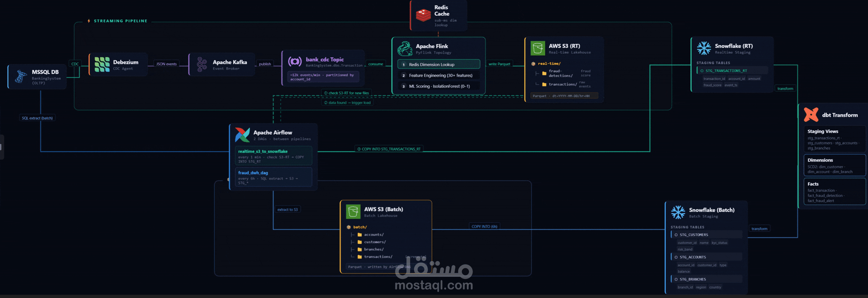868x298 pixels.
Task: Click the bank_cdc Topic broadcast icon
Action: click(x=295, y=62)
